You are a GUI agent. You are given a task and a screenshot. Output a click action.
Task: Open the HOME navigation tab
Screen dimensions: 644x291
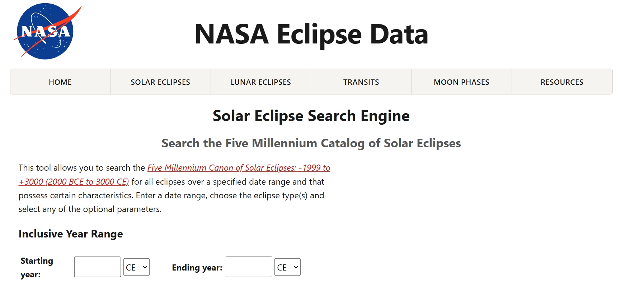click(60, 82)
